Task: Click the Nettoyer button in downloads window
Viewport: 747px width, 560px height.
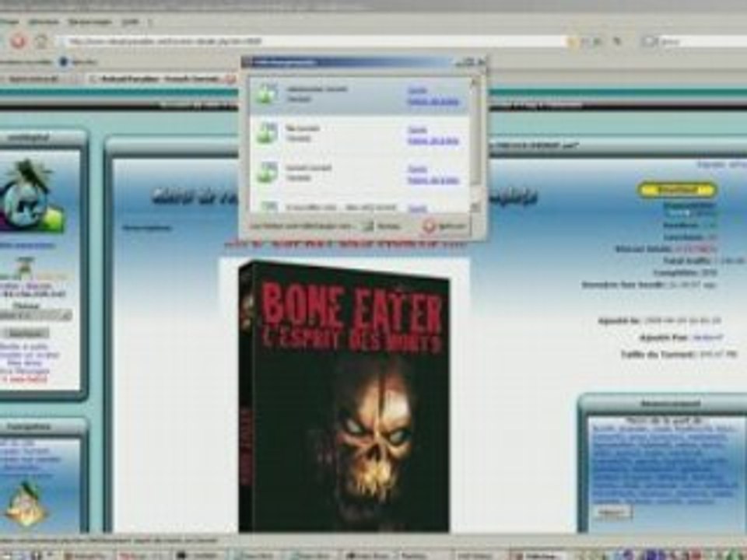Action: click(x=382, y=226)
